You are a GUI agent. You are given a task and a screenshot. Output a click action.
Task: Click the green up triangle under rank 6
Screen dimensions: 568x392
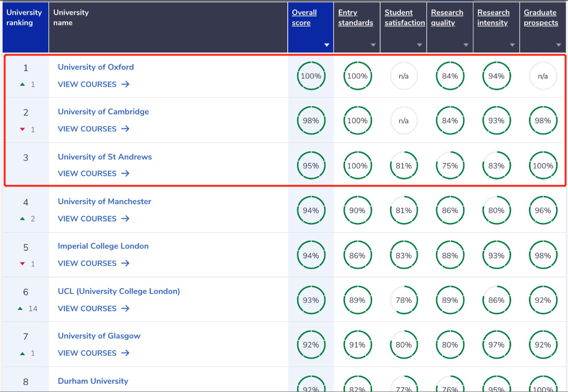(20, 309)
